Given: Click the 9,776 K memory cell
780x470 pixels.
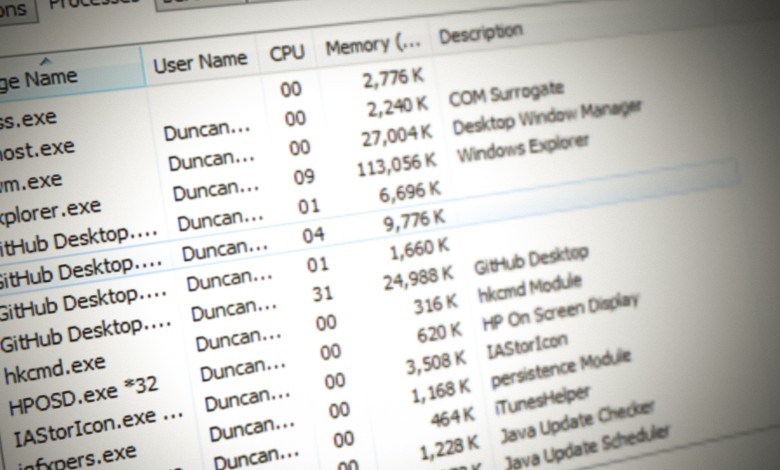Looking at the screenshot, I should click(x=414, y=221).
